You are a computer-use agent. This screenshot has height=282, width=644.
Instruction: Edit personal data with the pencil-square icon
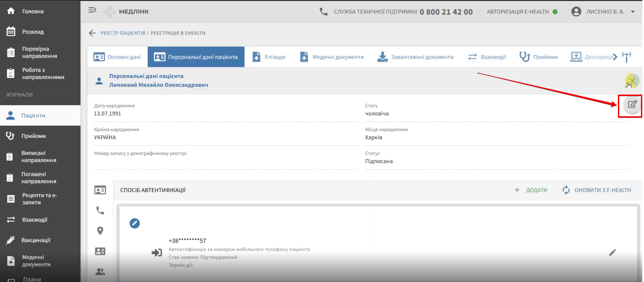[x=632, y=104]
